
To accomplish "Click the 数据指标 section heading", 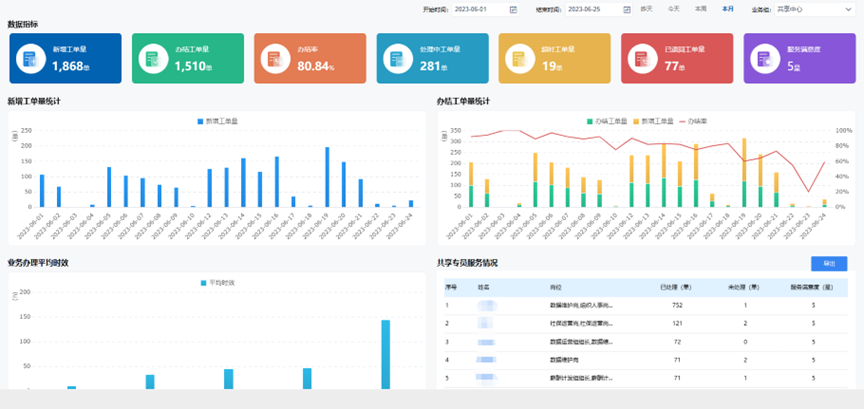I will click(23, 24).
